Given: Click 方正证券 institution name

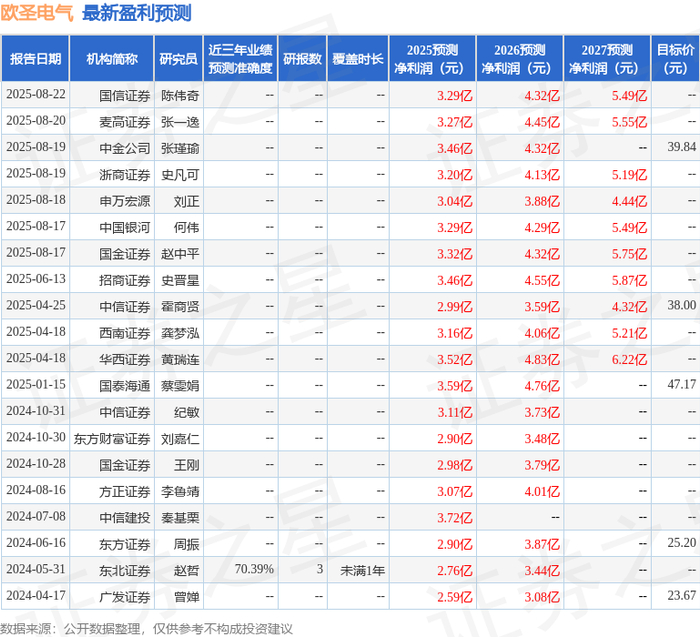Looking at the screenshot, I should pos(125,491).
